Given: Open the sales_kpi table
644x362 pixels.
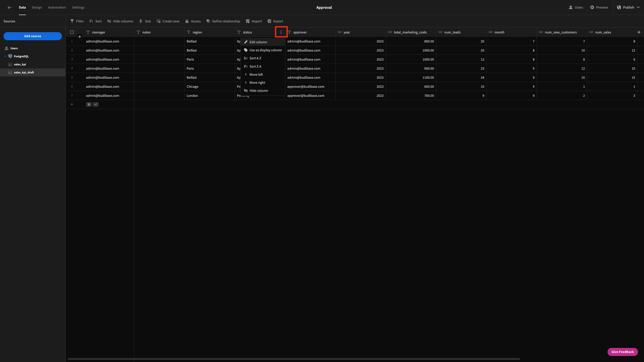Looking at the screenshot, I should (33, 64).
